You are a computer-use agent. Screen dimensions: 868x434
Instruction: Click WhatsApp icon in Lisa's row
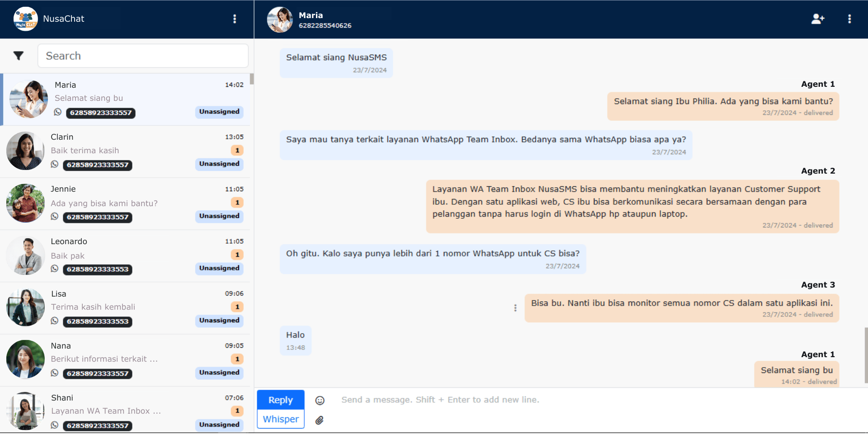point(55,321)
